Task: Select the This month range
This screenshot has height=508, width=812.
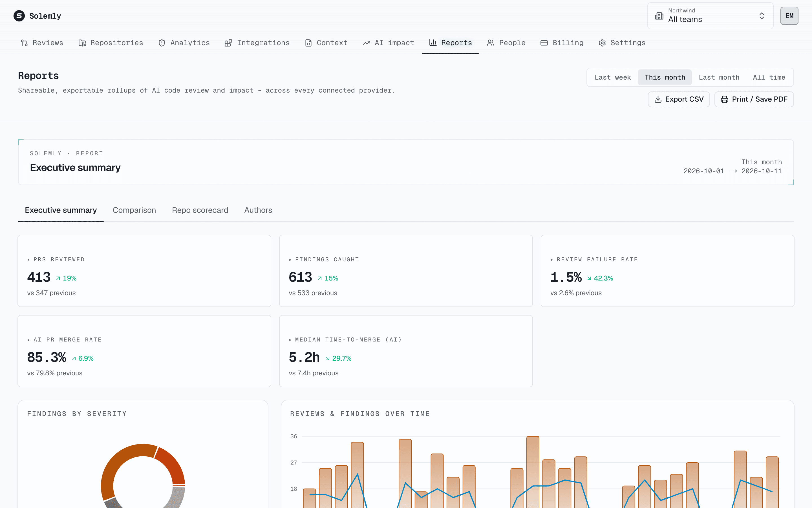Action: click(665, 77)
